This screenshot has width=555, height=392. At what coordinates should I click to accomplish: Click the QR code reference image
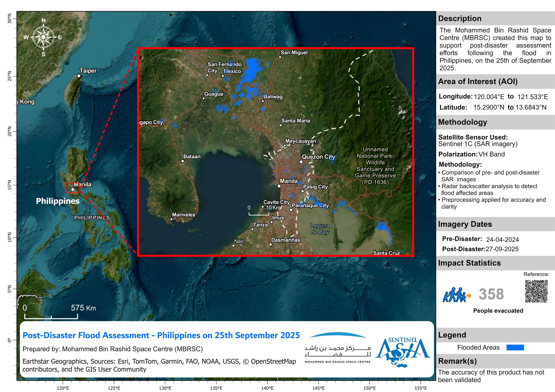click(536, 291)
